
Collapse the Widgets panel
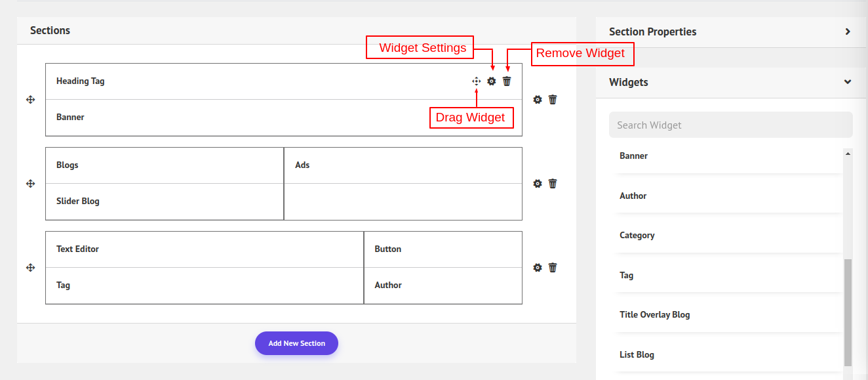click(847, 82)
